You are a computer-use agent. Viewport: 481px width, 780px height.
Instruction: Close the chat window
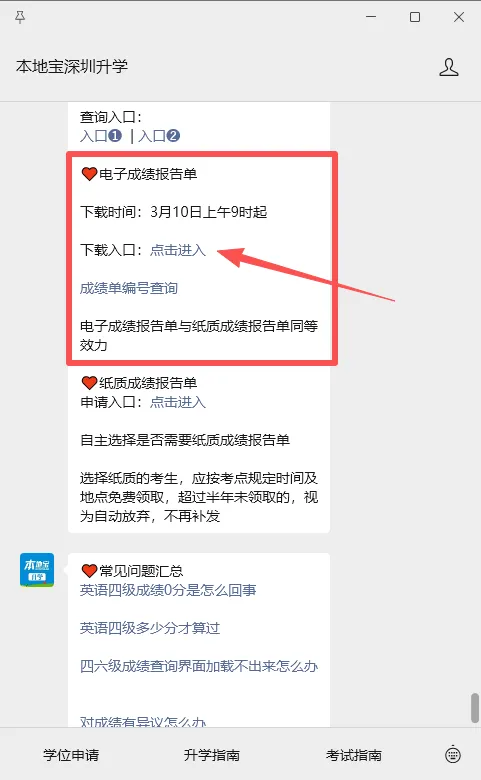[x=459, y=17]
